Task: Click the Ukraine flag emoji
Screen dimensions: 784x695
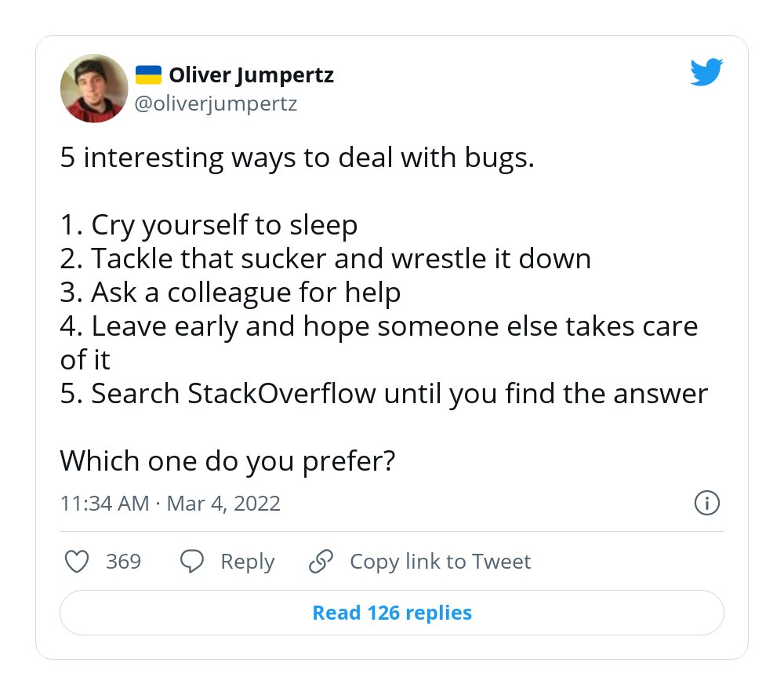Action: coord(148,73)
